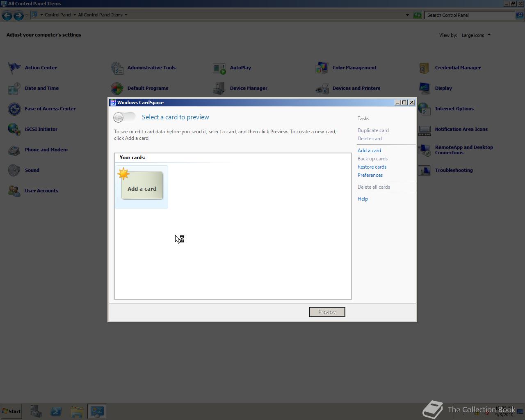Select the Control Panel taskbar button
This screenshot has height=420, width=525.
coord(97,411)
